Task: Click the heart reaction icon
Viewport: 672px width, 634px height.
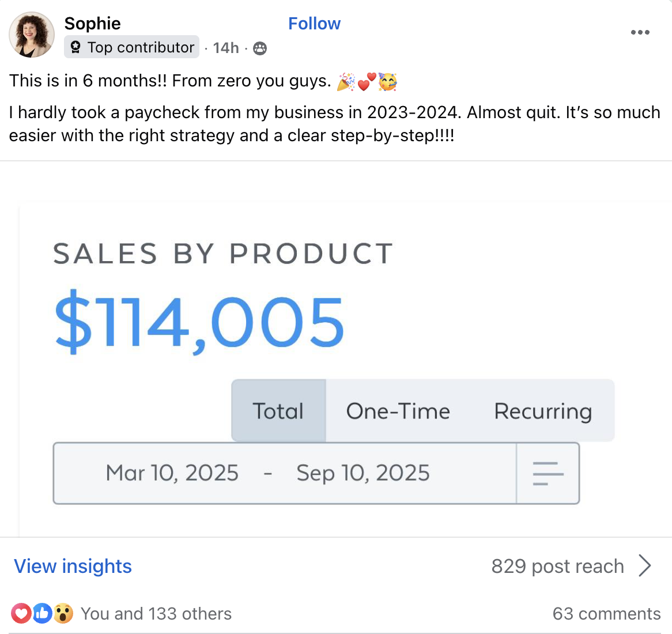Action: [21, 613]
